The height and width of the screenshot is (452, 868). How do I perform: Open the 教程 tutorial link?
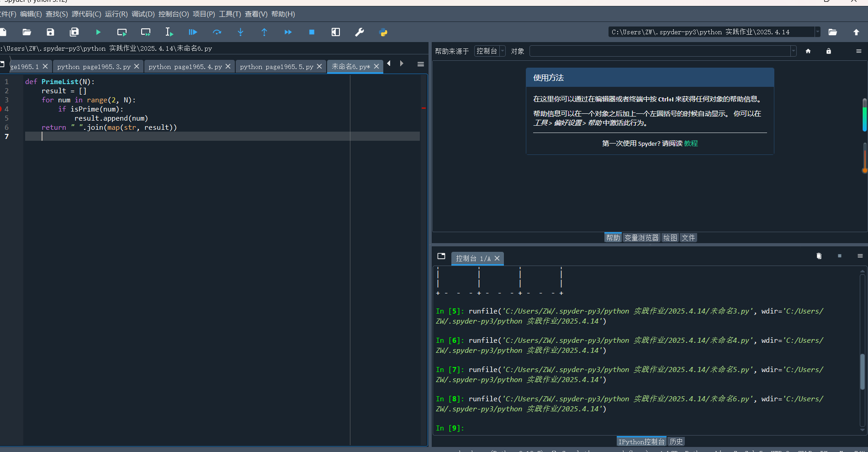691,144
